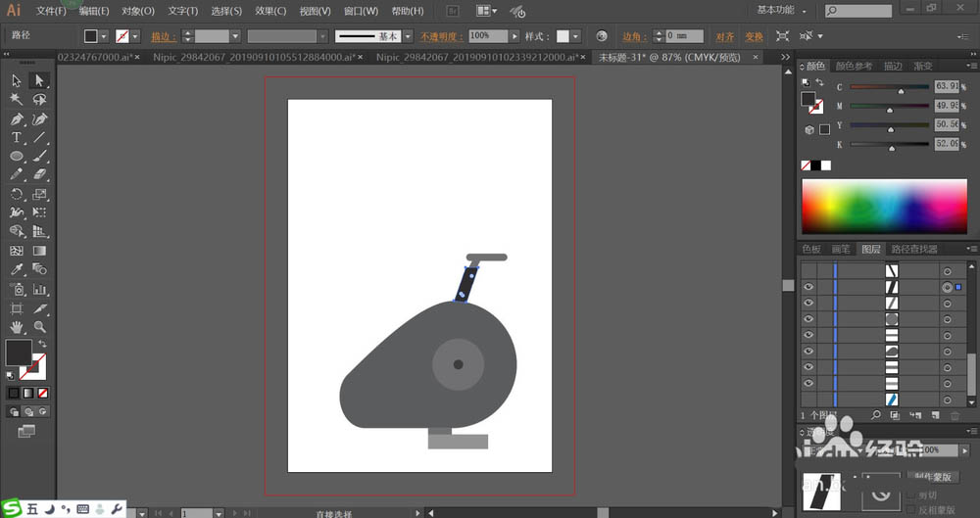
Task: Select the Column Graph tool
Action: (39, 289)
